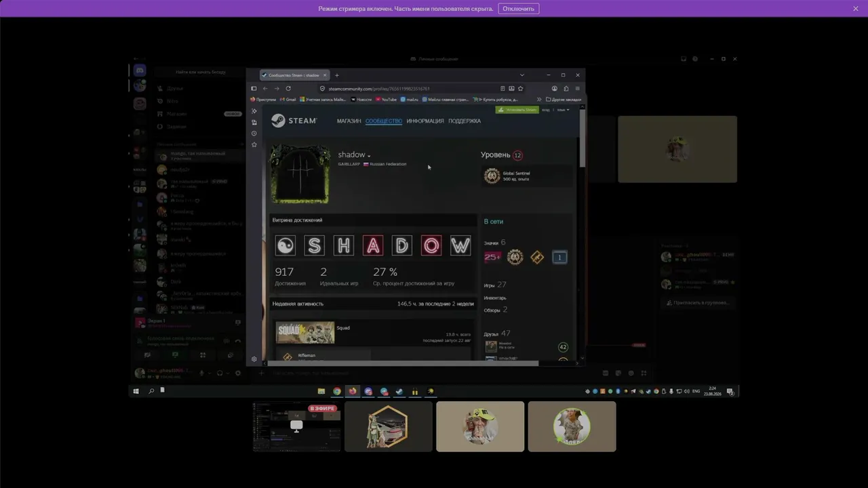Open Firefox from the streamed taskbar
Viewport: 868px width, 488px height.
pyautogui.click(x=353, y=391)
